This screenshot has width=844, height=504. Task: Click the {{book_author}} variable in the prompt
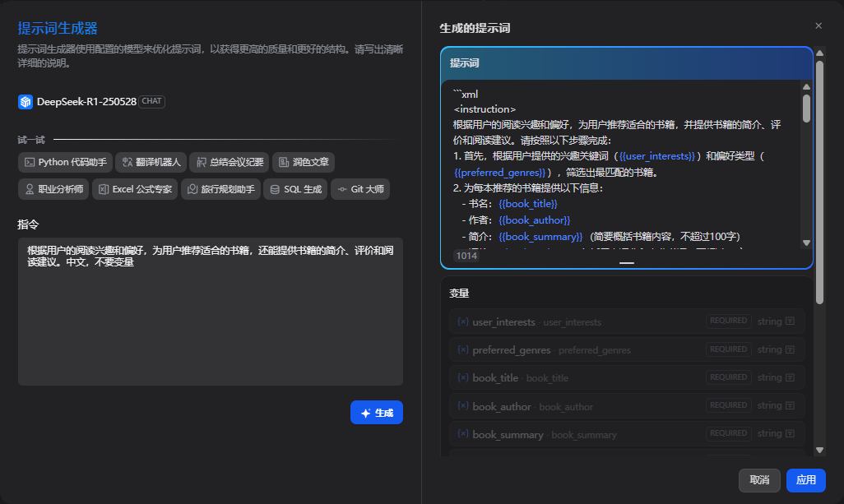535,220
